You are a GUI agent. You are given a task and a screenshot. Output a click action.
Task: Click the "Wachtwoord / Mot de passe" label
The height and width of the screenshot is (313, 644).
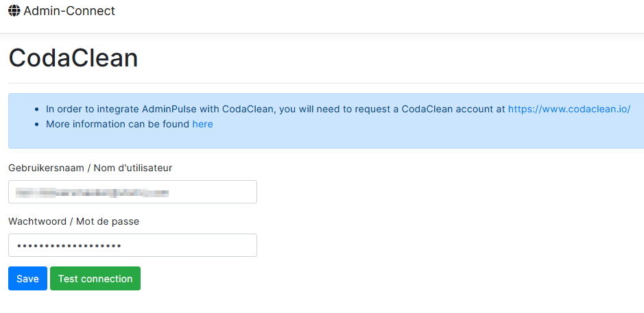click(73, 221)
